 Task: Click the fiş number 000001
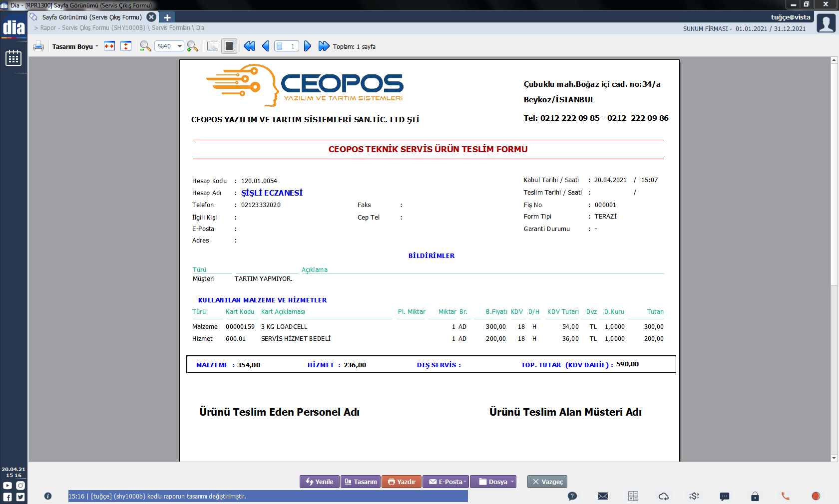(x=605, y=205)
